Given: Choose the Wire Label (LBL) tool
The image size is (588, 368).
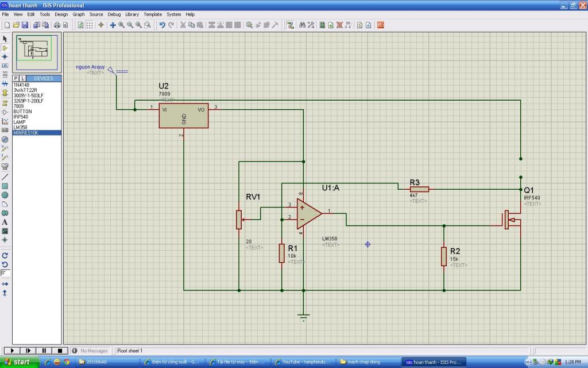Looking at the screenshot, I should pyautogui.click(x=5, y=66).
